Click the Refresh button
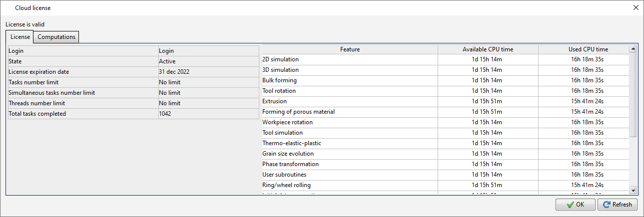 (x=618, y=205)
